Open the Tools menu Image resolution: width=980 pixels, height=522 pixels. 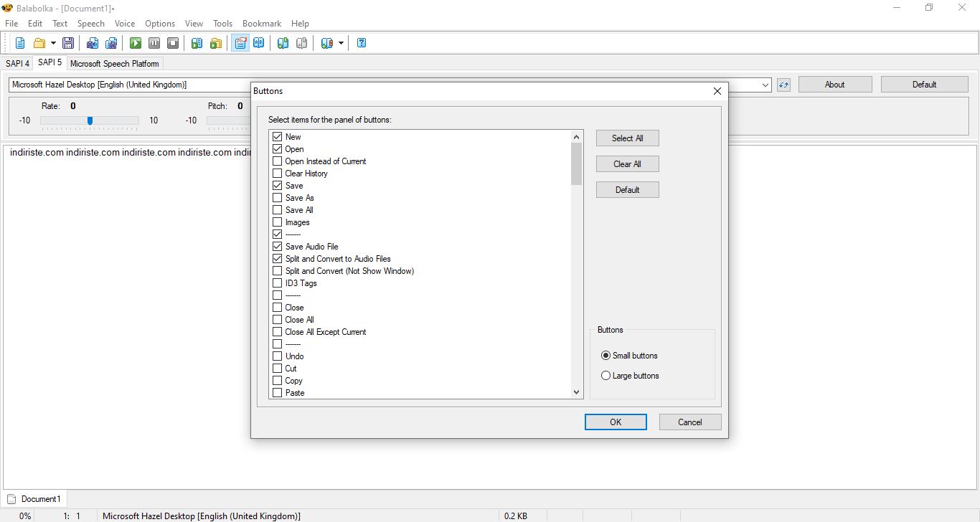tap(222, 24)
